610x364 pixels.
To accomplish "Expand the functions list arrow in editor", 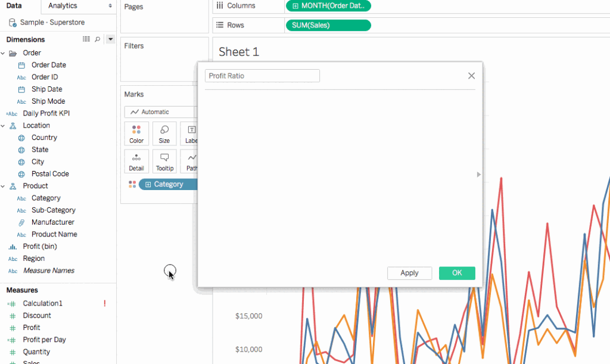I will (479, 175).
